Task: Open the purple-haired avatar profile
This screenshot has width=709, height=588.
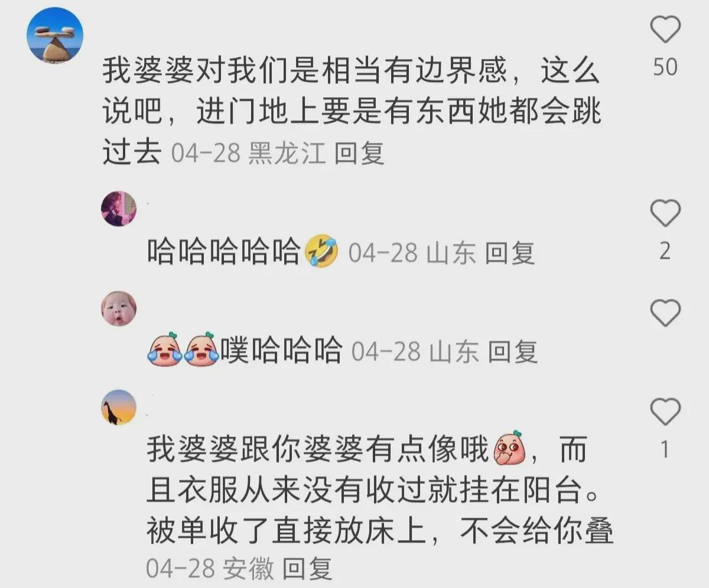Action: click(119, 208)
